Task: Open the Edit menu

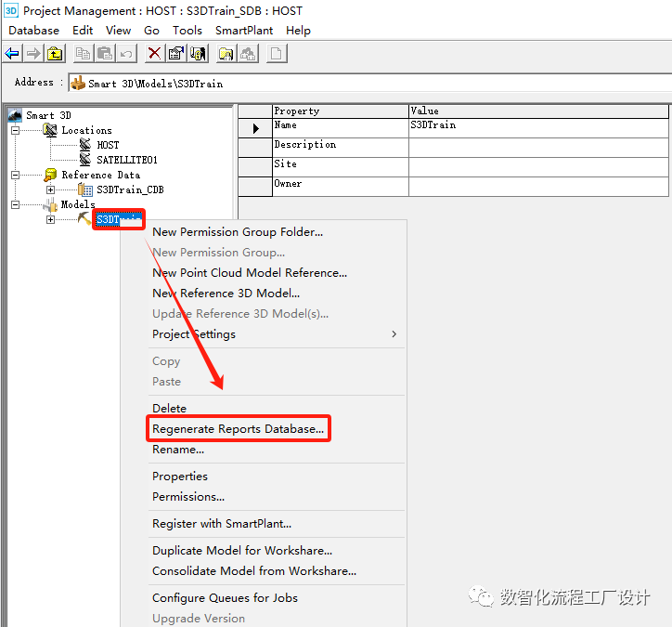Action: coord(83,31)
